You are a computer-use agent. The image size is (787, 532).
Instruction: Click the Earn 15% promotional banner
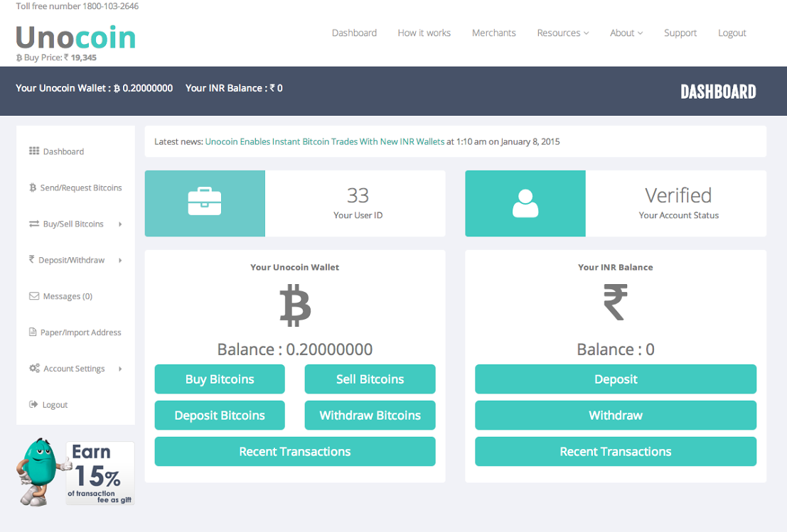pos(100,473)
